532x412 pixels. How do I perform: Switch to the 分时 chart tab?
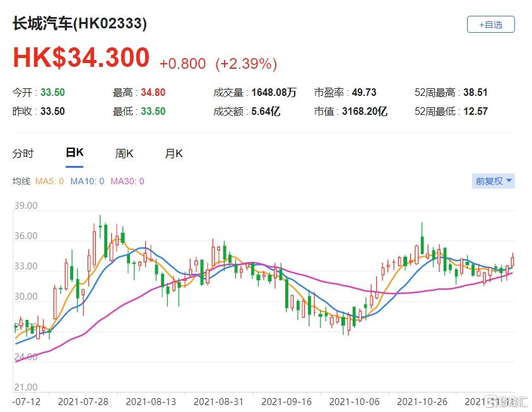click(x=23, y=153)
